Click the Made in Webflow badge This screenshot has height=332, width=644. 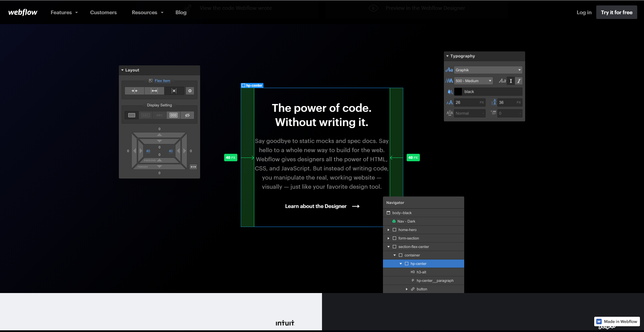(617, 321)
